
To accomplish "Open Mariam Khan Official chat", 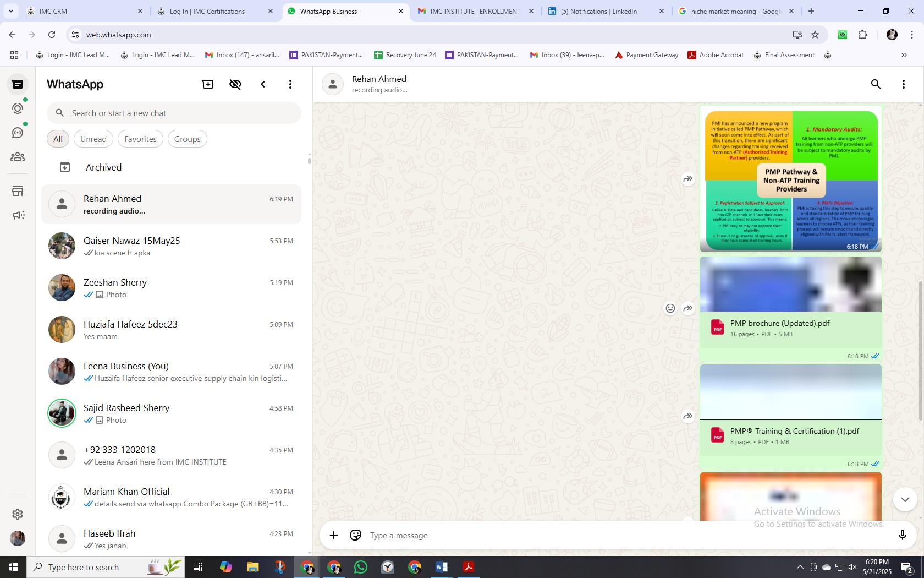I will tap(172, 497).
